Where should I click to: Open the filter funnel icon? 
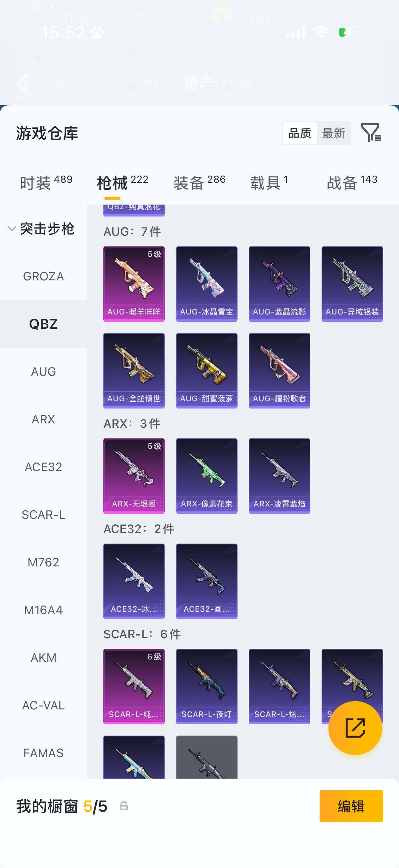click(x=371, y=132)
